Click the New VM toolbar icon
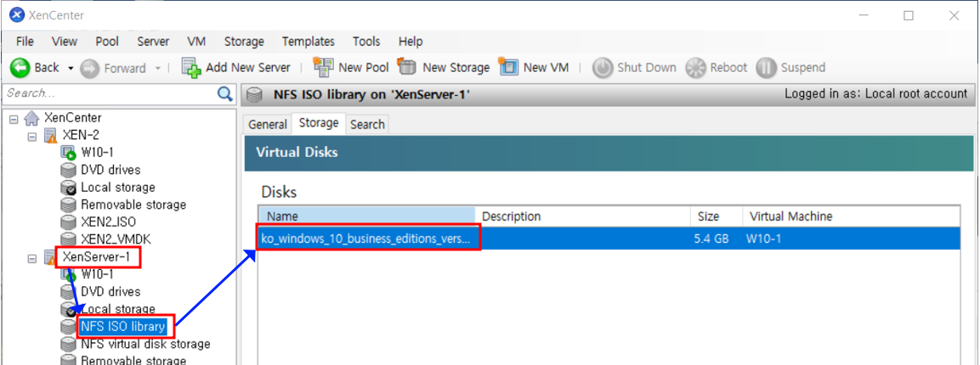 pyautogui.click(x=508, y=66)
